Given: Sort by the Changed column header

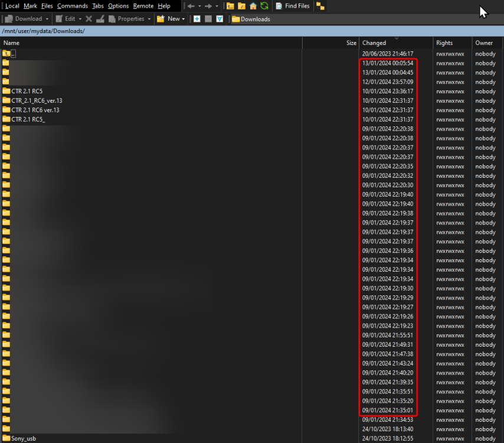Looking at the screenshot, I should pyautogui.click(x=395, y=43).
